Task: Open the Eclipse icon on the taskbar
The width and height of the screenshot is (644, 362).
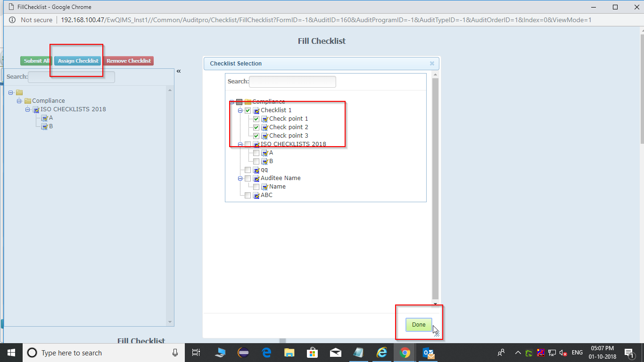Action: 243,353
